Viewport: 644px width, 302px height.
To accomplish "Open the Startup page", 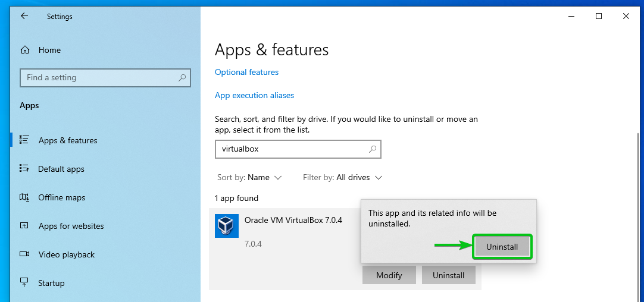I will 51,283.
